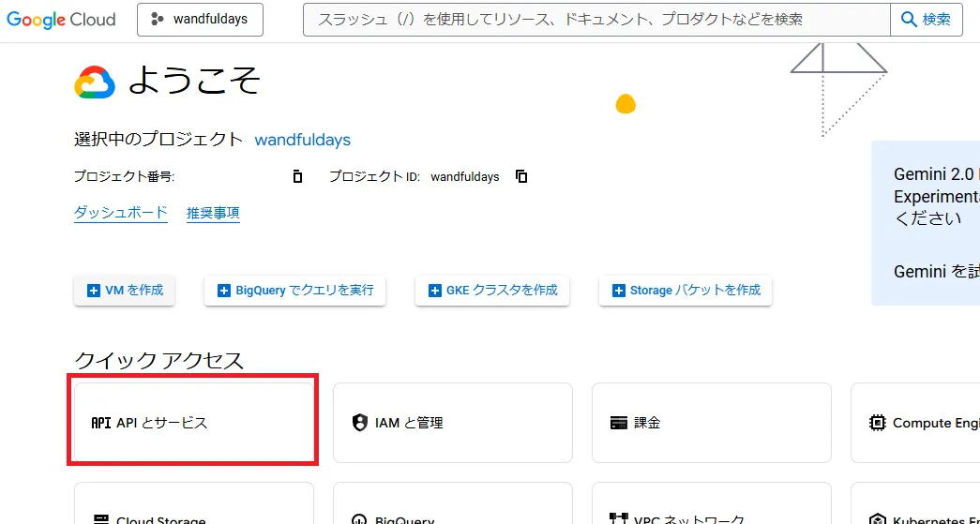This screenshot has height=524, width=980.
Task: Click the クイック アクセス heading
Action: pos(158,360)
